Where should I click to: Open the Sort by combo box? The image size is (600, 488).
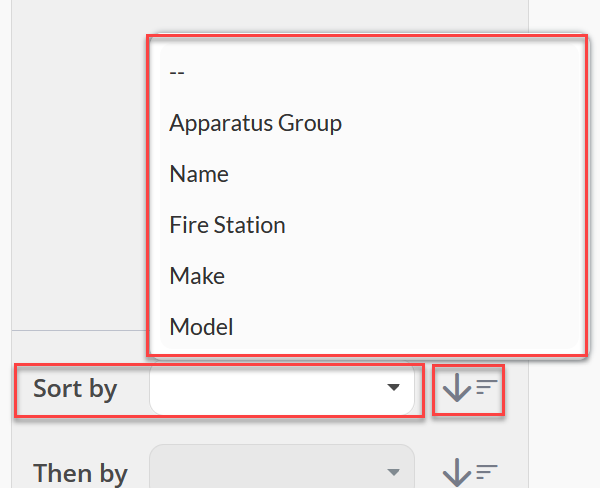coord(282,388)
